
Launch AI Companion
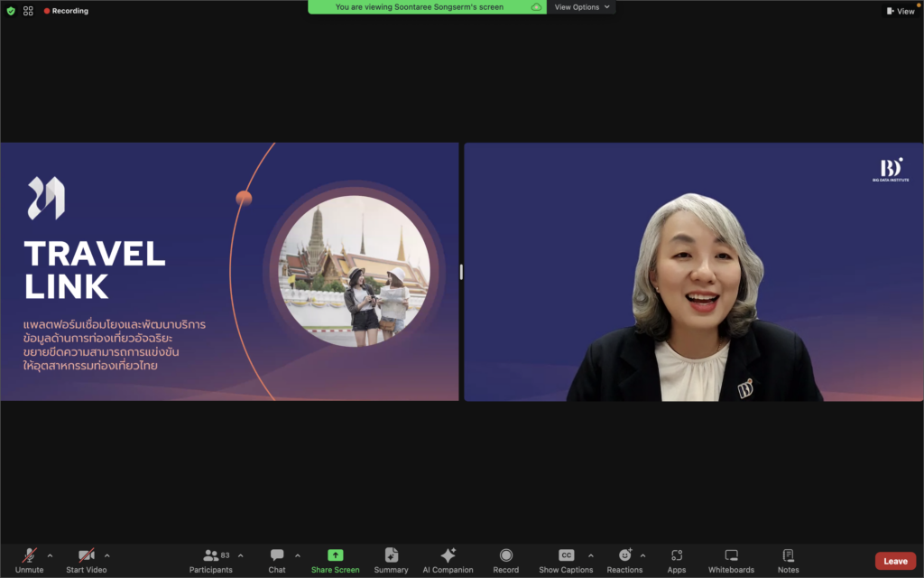[x=448, y=555]
